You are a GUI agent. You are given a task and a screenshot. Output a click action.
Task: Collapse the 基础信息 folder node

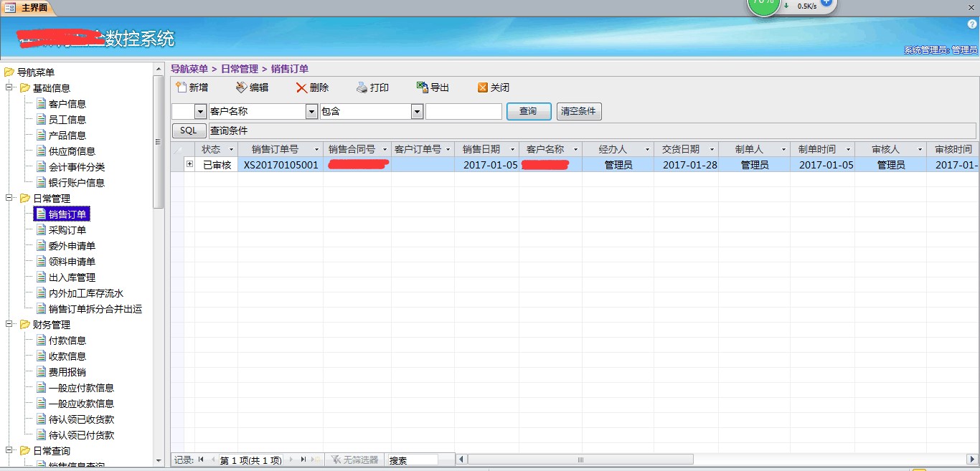point(9,88)
